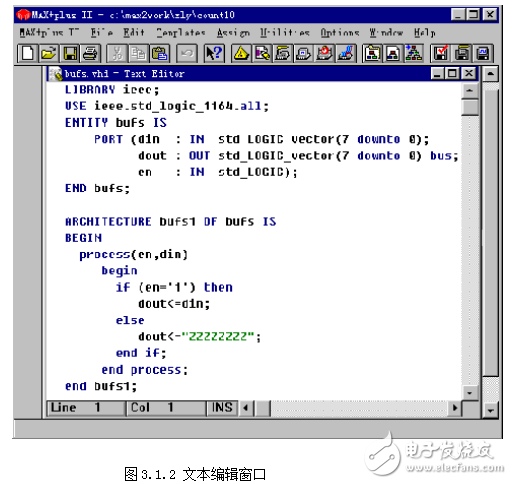Click the INS insert mode indicator

pos(222,408)
